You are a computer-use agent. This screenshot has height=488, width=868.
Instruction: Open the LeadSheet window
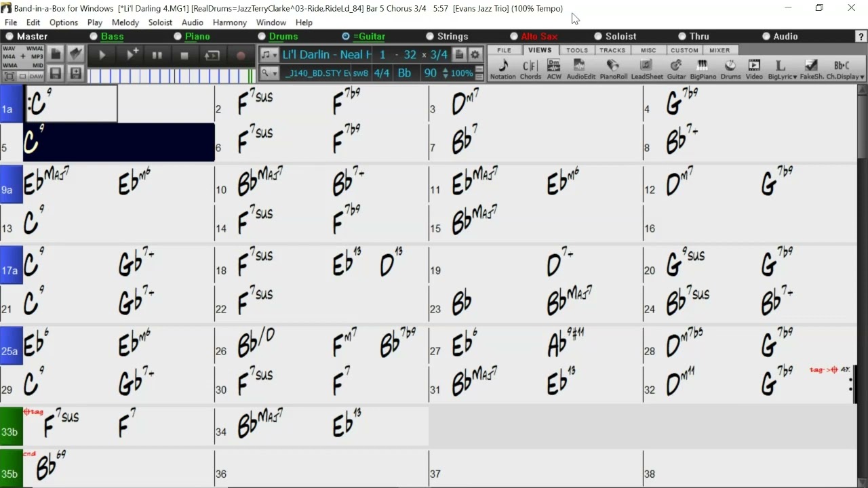point(647,69)
